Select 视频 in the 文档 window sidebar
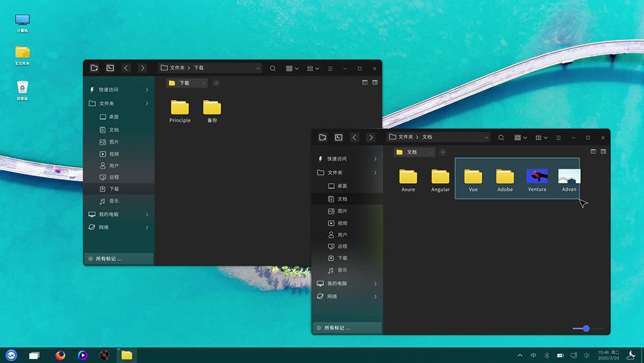The image size is (644, 363). (342, 223)
